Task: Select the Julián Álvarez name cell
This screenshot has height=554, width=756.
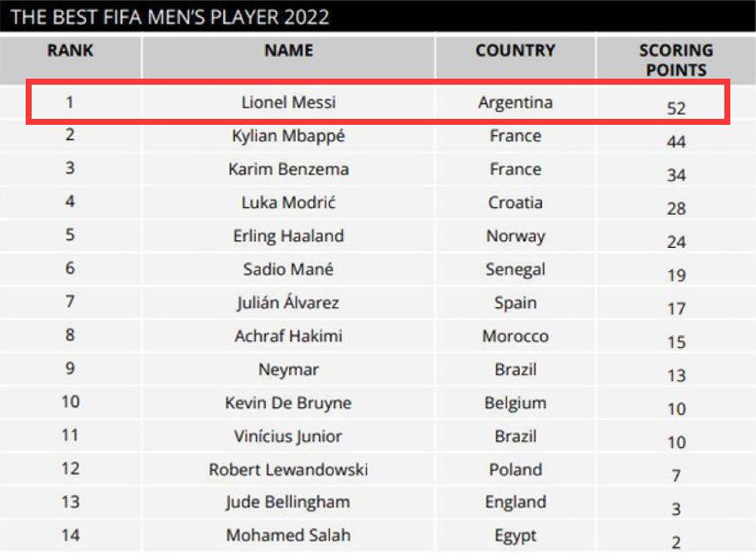Action: tap(288, 303)
